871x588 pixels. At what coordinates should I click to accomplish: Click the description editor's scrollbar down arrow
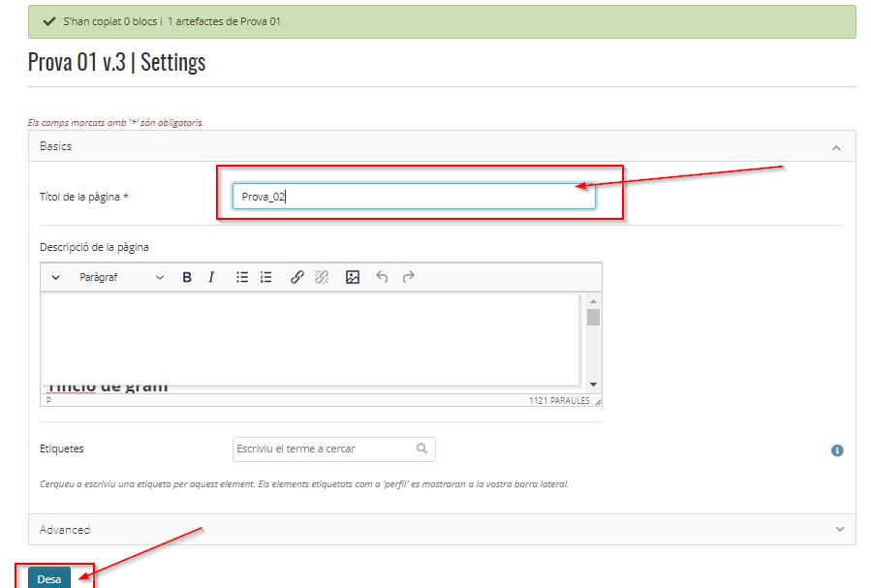click(593, 385)
